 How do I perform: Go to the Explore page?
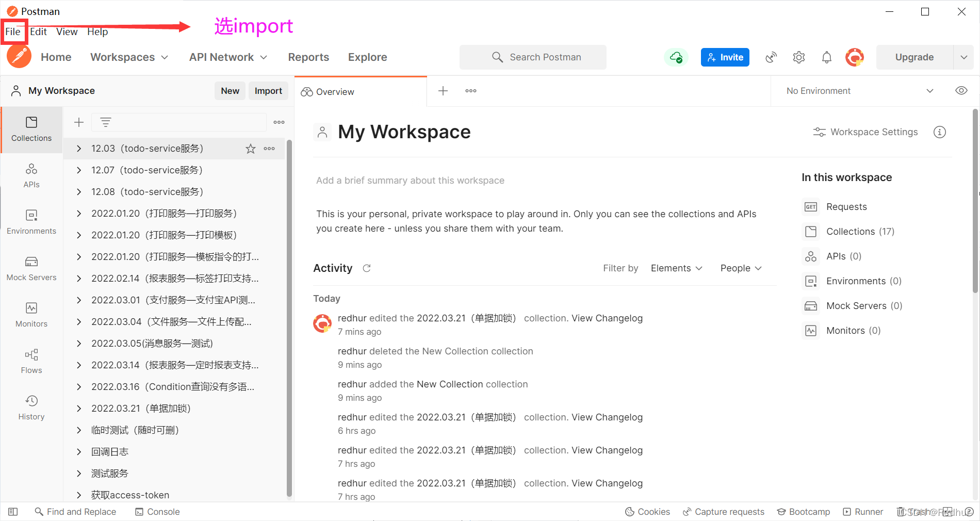click(x=368, y=57)
